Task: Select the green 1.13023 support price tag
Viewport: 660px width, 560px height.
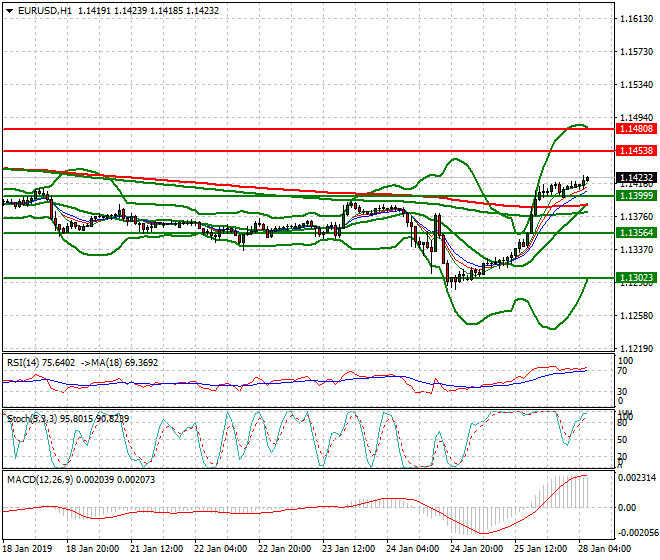Action: (636, 278)
